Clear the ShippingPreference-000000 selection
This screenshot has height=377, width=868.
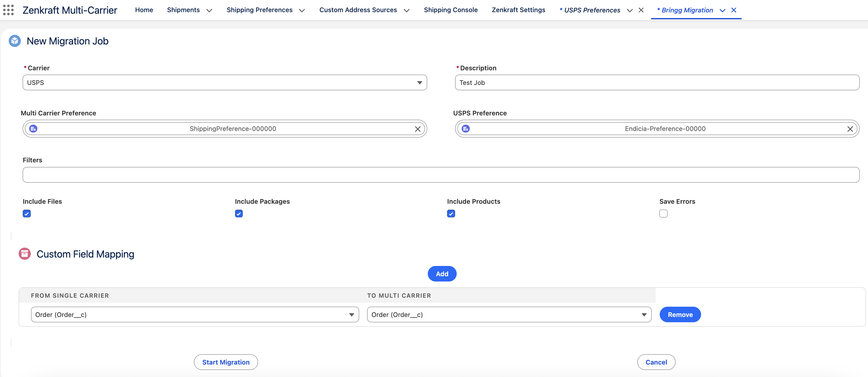[x=418, y=129]
